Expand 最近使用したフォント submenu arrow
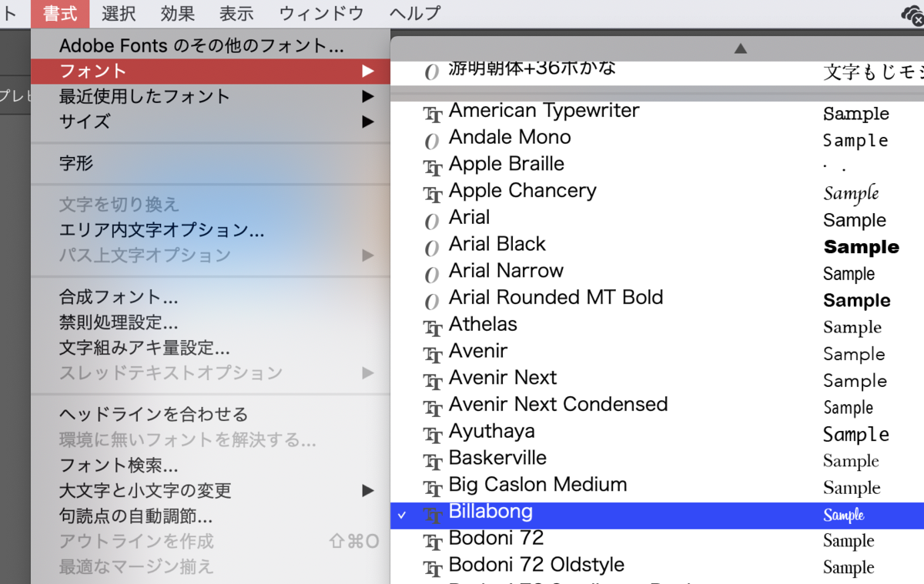The width and height of the screenshot is (924, 584). click(x=367, y=97)
